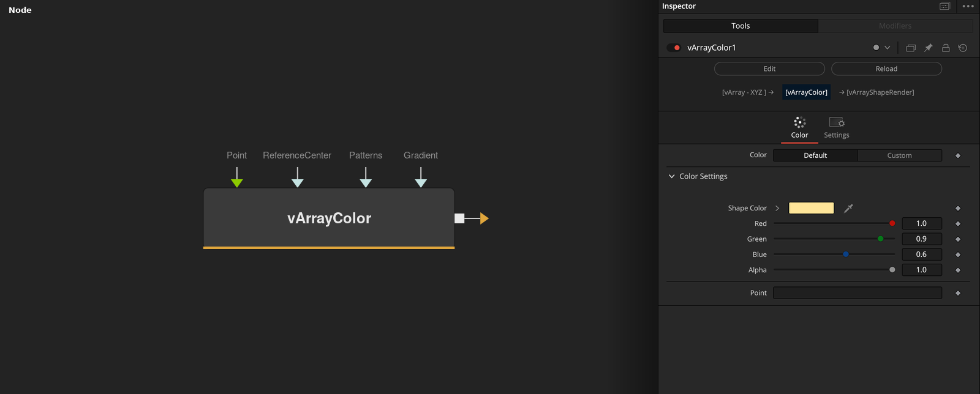Click the Inspector floating panel icon
This screenshot has width=980, height=394.
(x=944, y=6)
